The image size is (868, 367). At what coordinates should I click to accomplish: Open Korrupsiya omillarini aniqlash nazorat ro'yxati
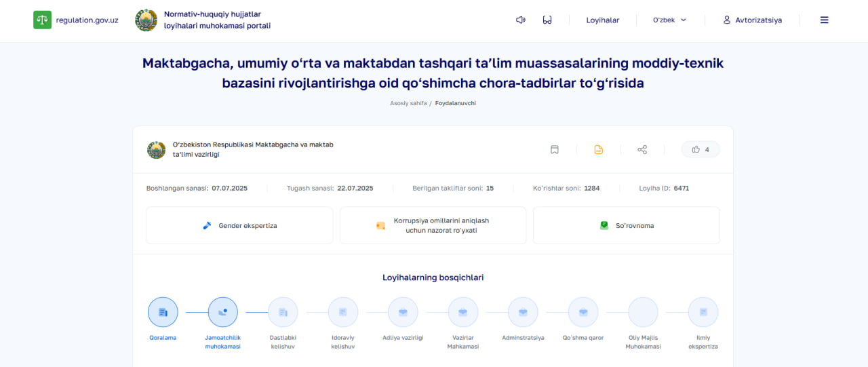pos(433,225)
